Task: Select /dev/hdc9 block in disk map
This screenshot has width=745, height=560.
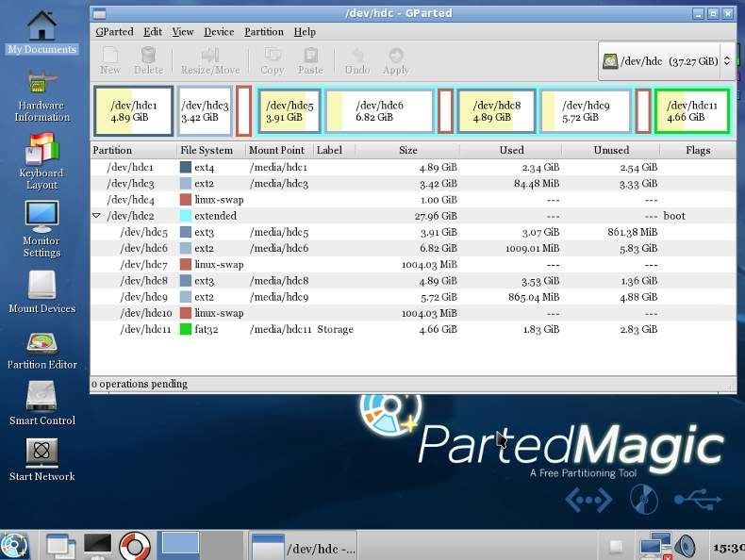Action: coord(586,110)
